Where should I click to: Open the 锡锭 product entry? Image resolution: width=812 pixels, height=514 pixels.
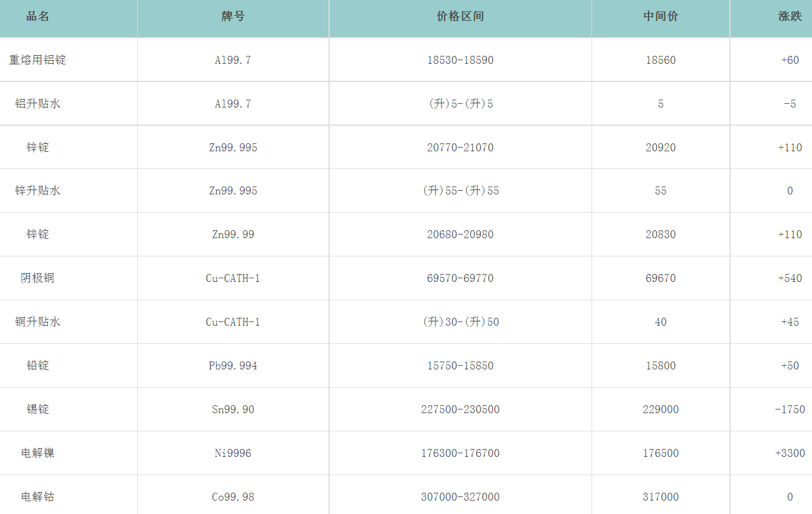pos(38,409)
